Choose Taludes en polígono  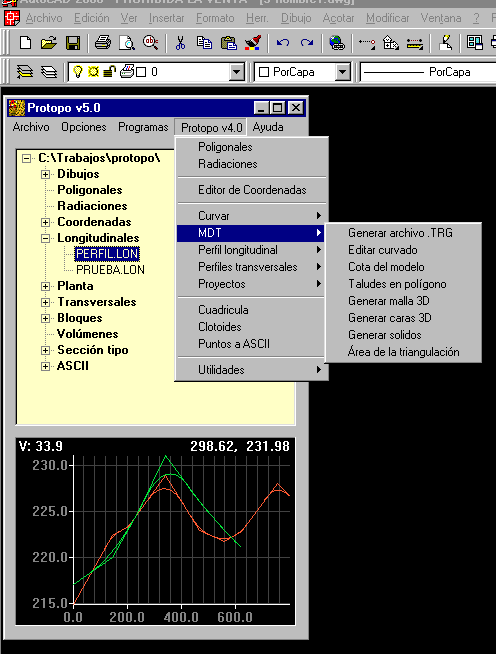tap(403, 284)
